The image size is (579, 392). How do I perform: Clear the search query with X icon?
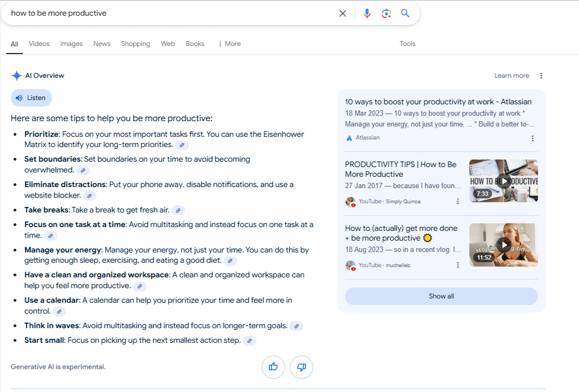pyautogui.click(x=343, y=14)
